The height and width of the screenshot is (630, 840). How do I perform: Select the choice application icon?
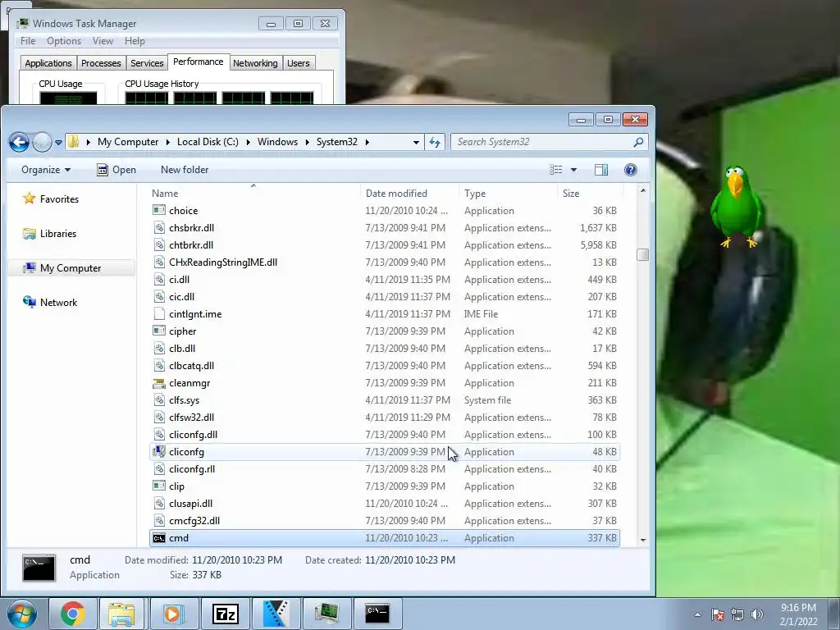[x=159, y=211]
